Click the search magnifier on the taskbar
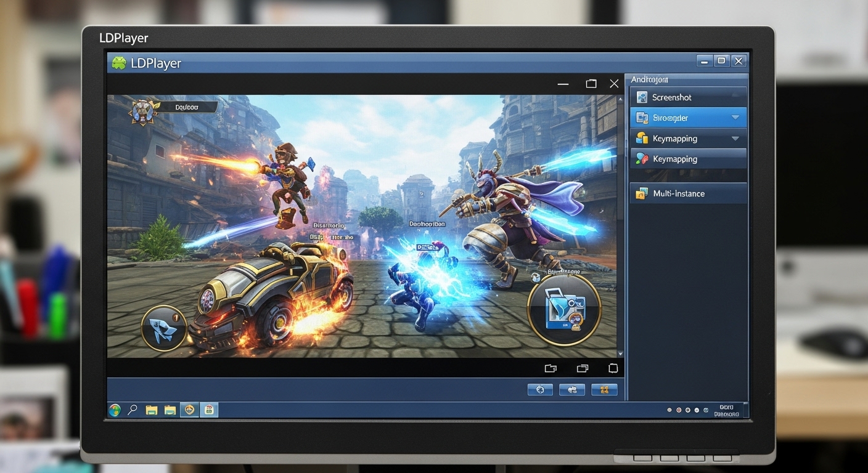The height and width of the screenshot is (473, 868). point(133,410)
